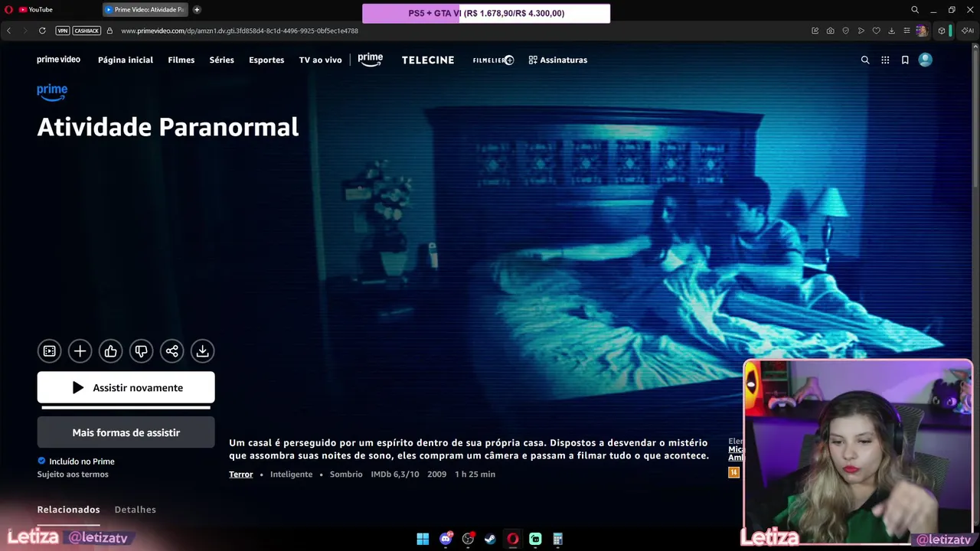Click Assistir novamente play button
Viewport: 980px width, 551px height.
pos(126,387)
